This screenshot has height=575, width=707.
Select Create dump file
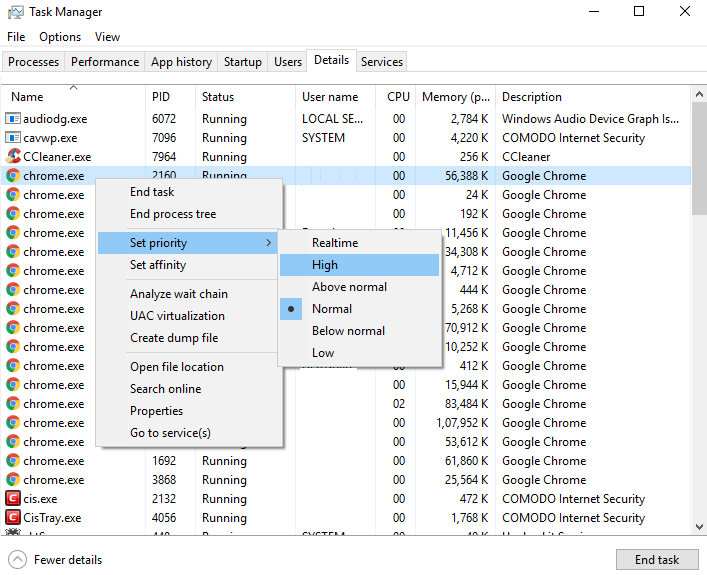click(188, 338)
